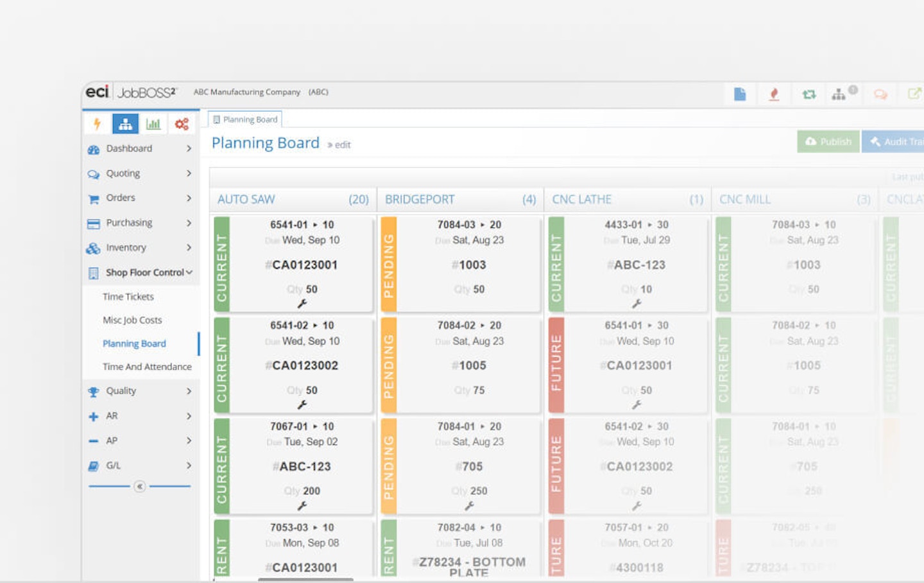Click the Shop Floor Control icon
The image size is (924, 583).
point(94,274)
